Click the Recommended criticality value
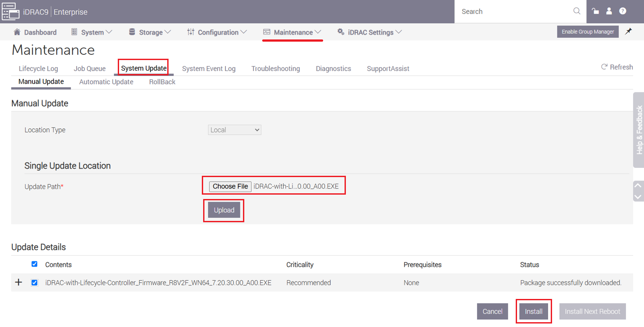 309,283
